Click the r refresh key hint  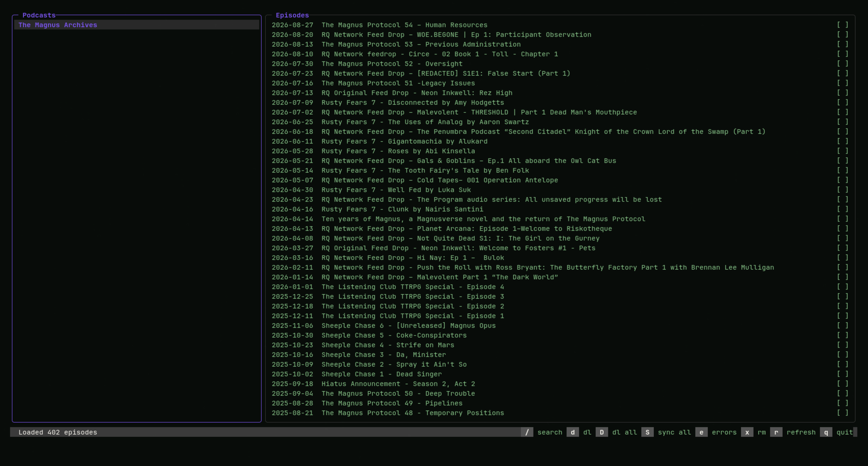[x=776, y=432]
